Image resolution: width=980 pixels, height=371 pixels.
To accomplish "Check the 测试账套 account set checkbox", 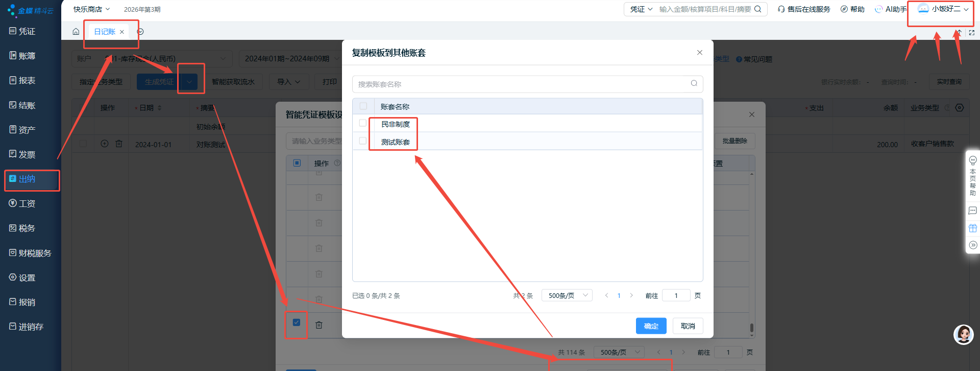I will pos(363,141).
